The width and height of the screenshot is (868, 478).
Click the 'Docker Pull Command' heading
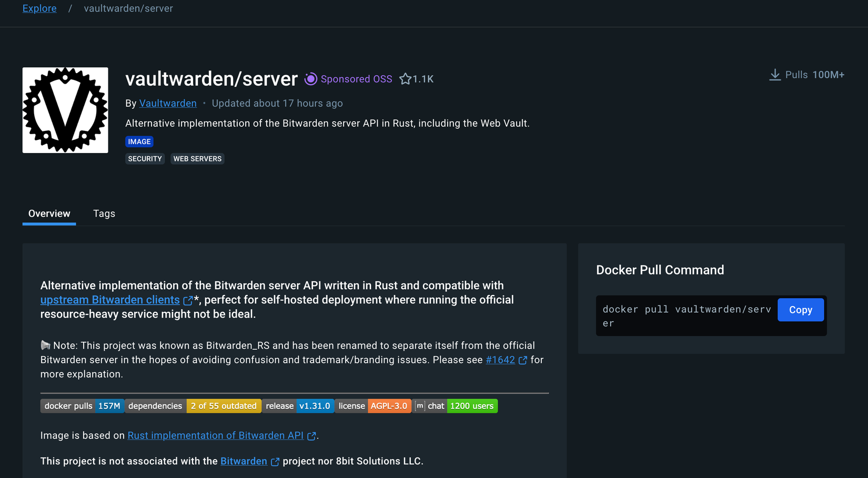coord(660,270)
